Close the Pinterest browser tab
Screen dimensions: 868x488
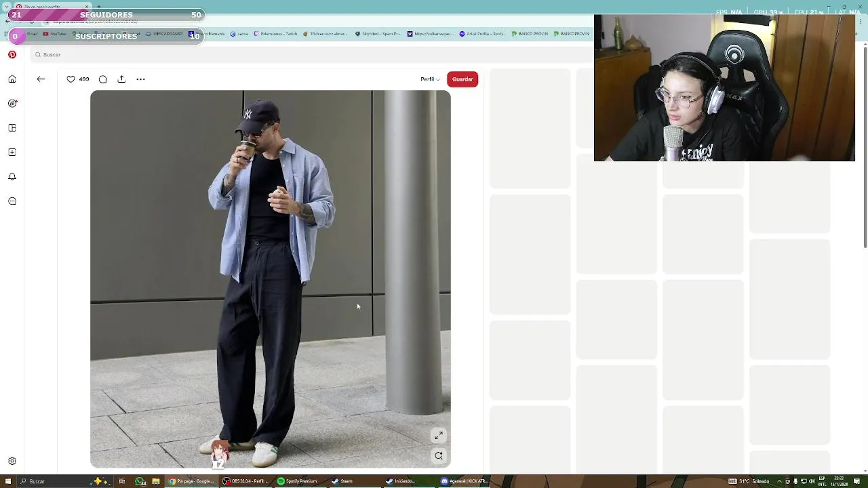pos(87,7)
